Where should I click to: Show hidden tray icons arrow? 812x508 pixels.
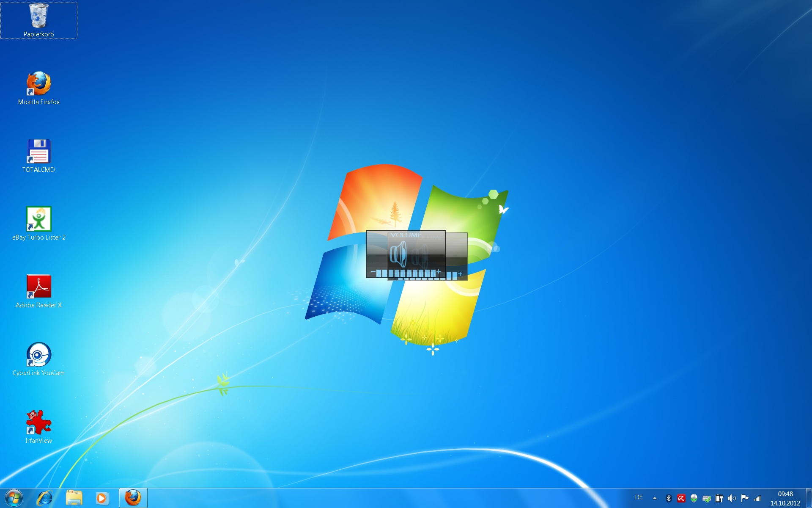(x=655, y=498)
